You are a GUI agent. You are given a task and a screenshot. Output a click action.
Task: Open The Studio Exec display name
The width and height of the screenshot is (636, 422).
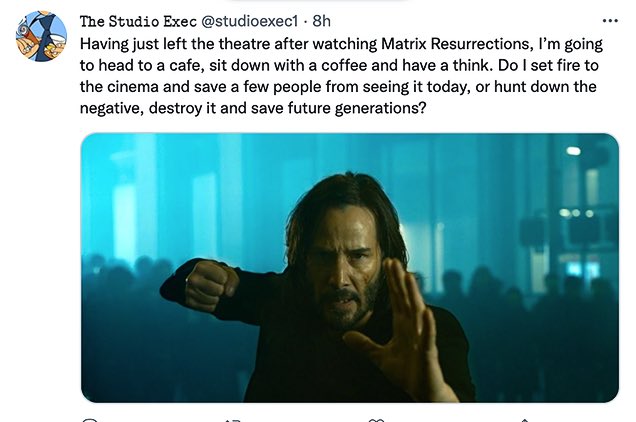[133, 21]
